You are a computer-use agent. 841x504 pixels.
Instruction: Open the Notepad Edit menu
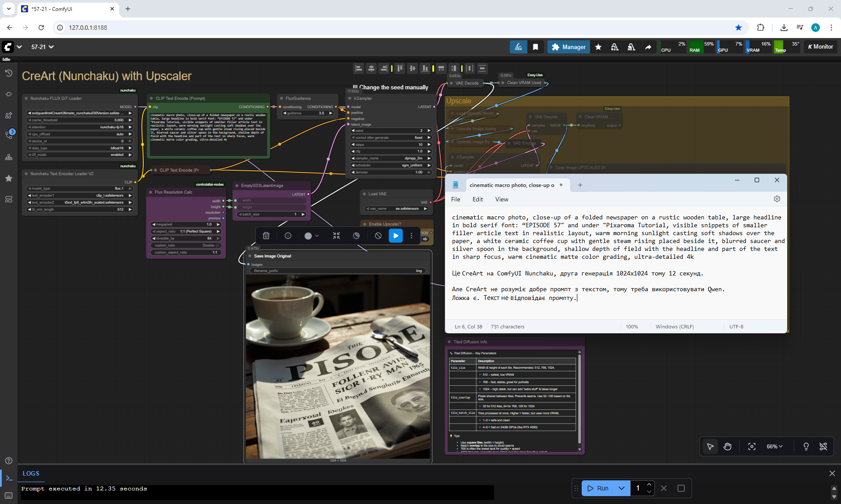point(477,199)
